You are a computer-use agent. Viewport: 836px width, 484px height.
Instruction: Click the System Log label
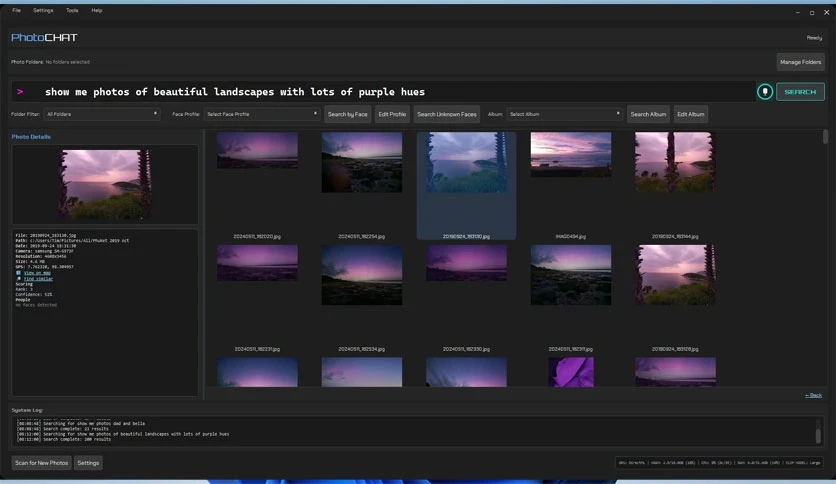pyautogui.click(x=27, y=410)
